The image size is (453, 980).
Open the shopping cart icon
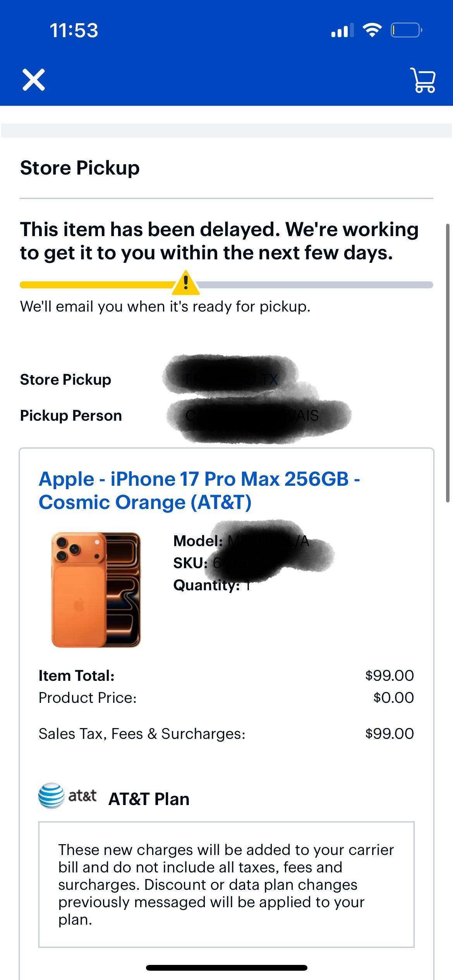tap(423, 80)
